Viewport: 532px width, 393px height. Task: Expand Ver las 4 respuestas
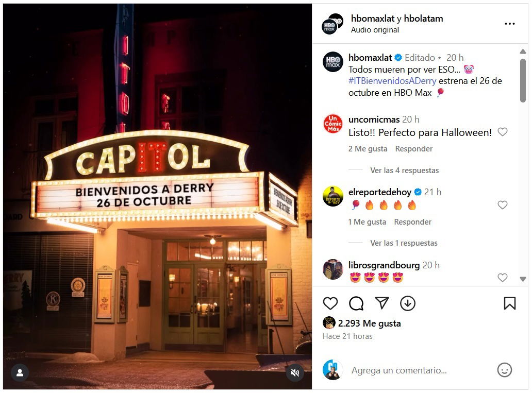[x=405, y=170]
